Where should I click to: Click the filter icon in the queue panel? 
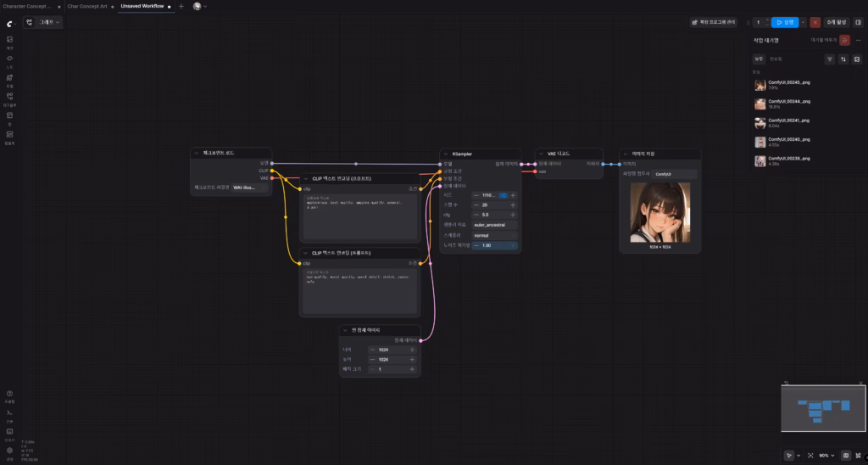830,59
